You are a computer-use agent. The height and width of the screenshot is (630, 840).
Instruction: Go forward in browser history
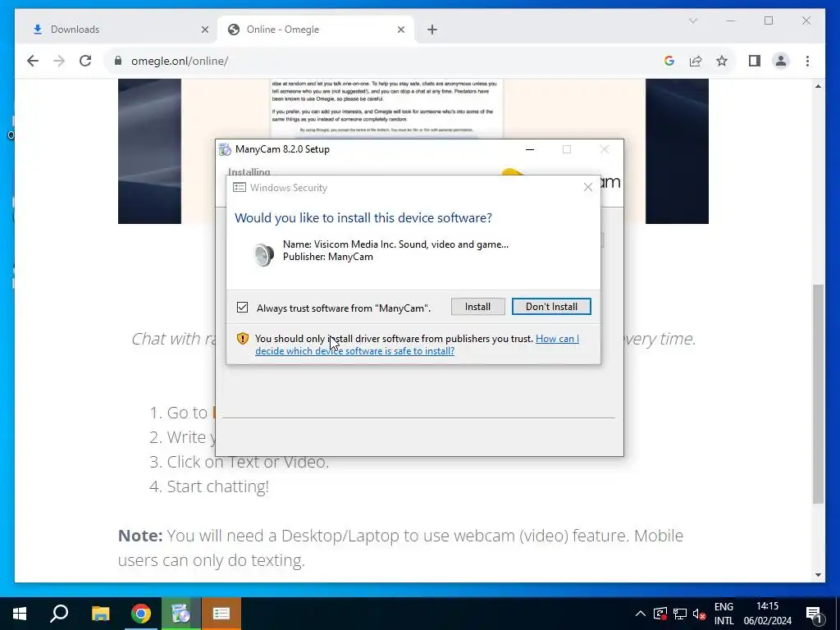tap(59, 61)
